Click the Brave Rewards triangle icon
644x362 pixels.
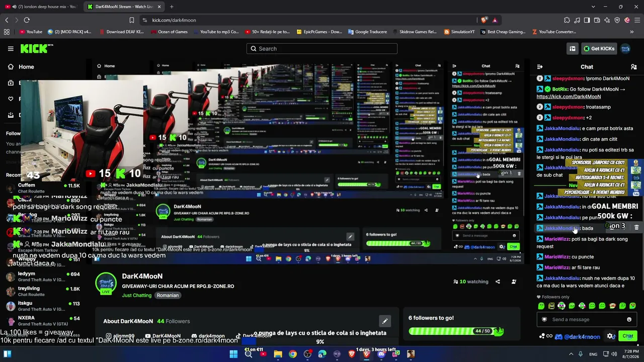(x=495, y=20)
